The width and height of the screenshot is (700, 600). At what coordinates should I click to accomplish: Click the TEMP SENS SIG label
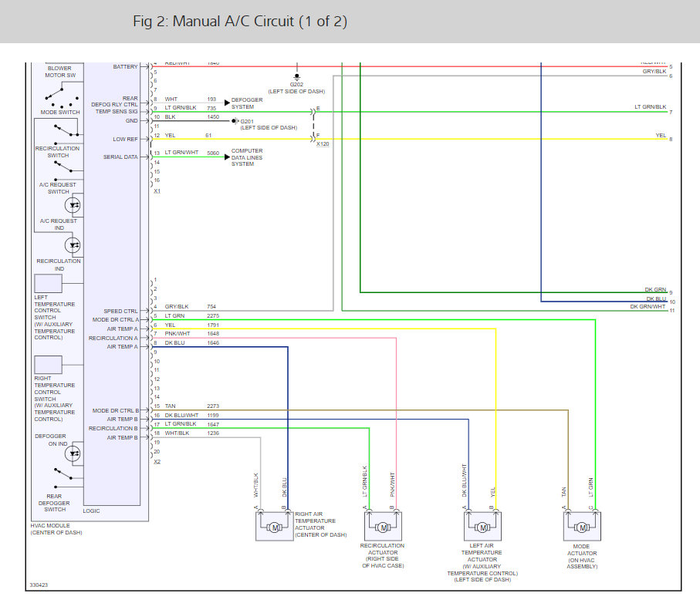pos(117,112)
